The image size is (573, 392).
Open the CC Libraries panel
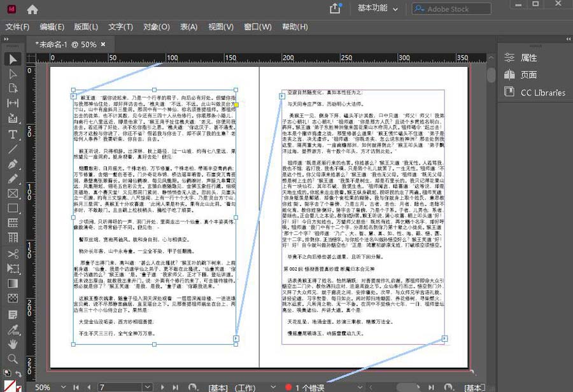pos(535,92)
